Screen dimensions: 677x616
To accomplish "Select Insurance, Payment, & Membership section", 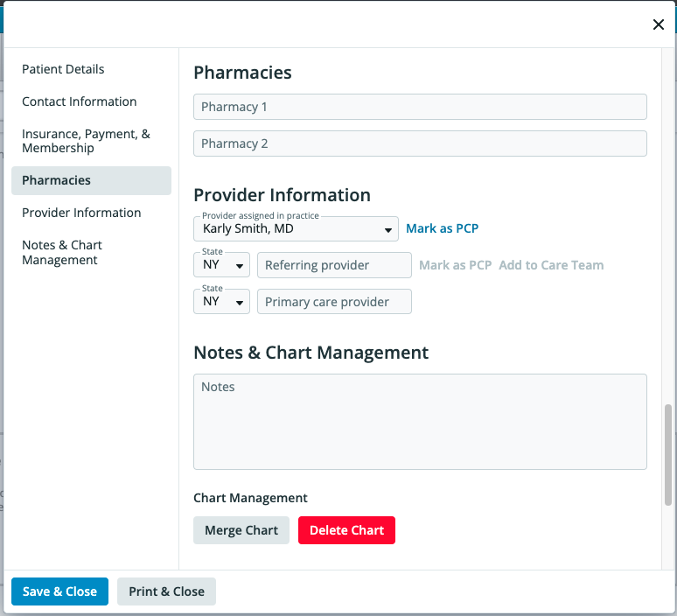I will click(x=86, y=141).
